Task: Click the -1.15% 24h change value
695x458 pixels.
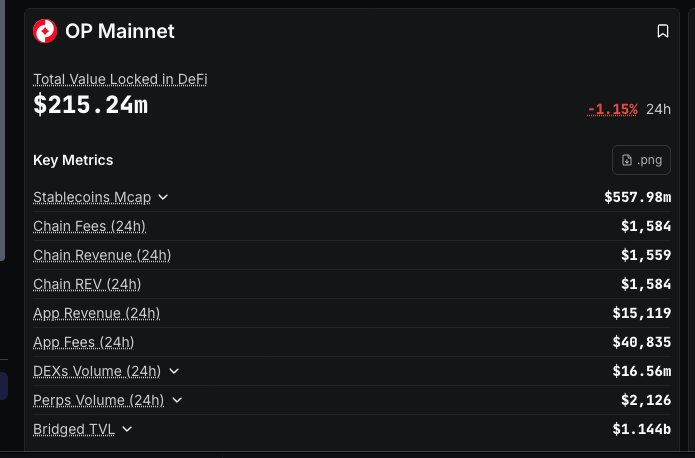Action: coord(612,109)
